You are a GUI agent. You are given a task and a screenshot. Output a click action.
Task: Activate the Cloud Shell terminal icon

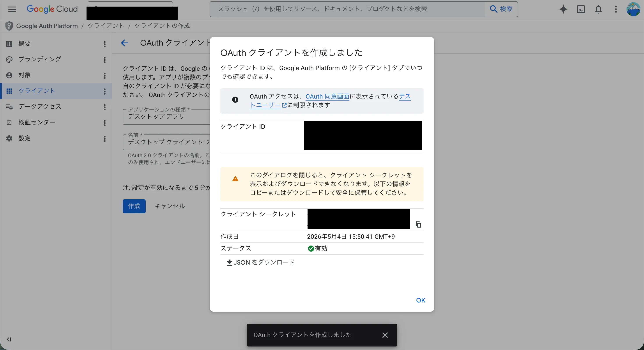coord(581,9)
